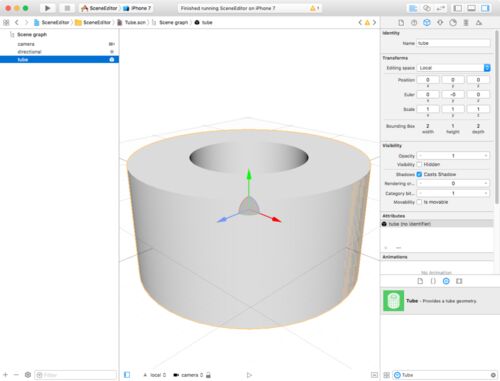Increase Rendering order with plus stepper
Viewport: 500px width, 381px height.
click(x=486, y=183)
